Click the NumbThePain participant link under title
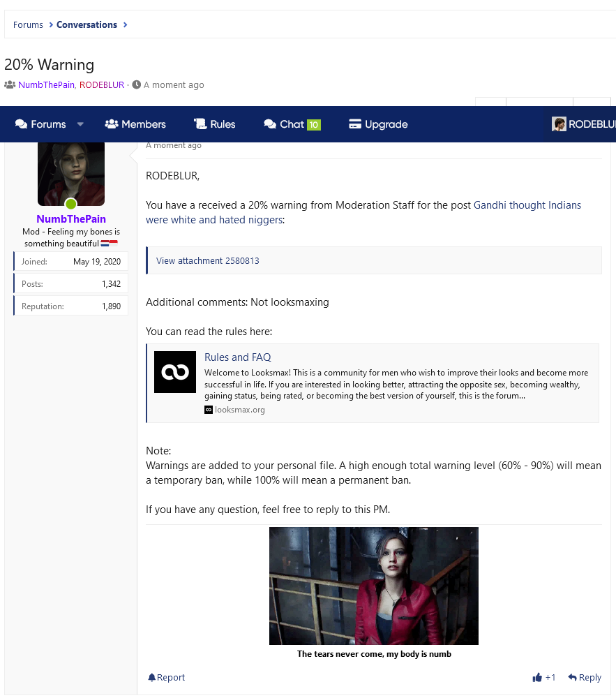The image size is (616, 698). (x=46, y=84)
